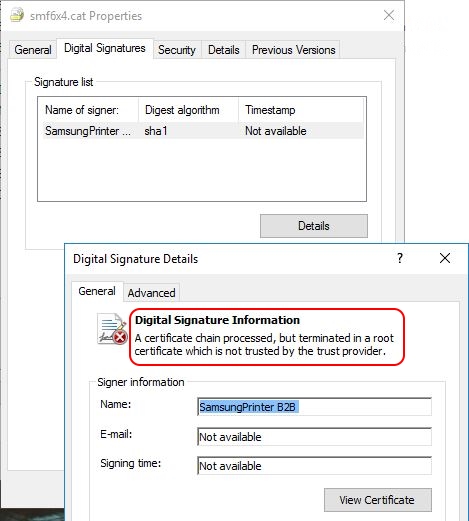The width and height of the screenshot is (469, 521).
Task: Click the E-mail: label
Action: (x=116, y=434)
